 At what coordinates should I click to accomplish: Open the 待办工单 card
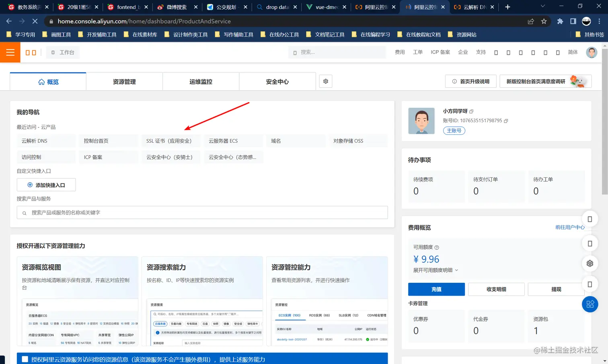pyautogui.click(x=556, y=186)
